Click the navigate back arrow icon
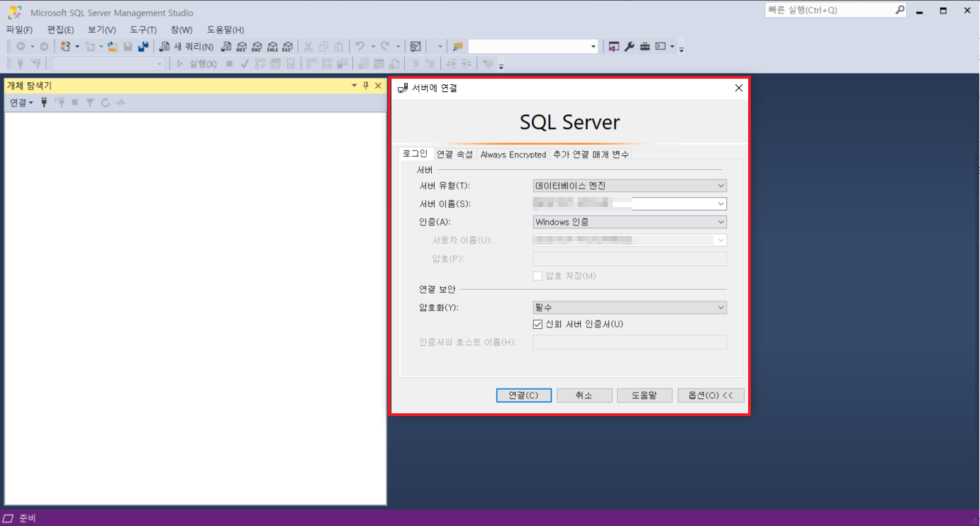The height and width of the screenshot is (526, 980). [21, 47]
